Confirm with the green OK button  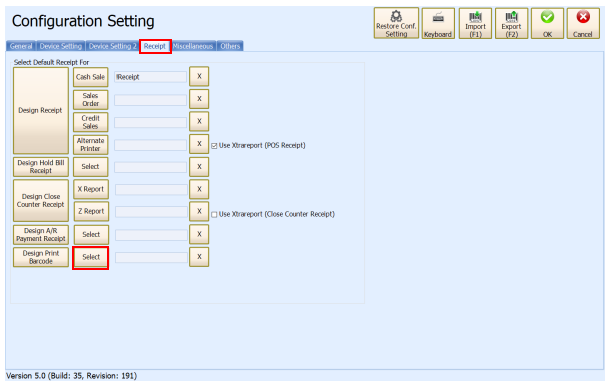tap(547, 23)
